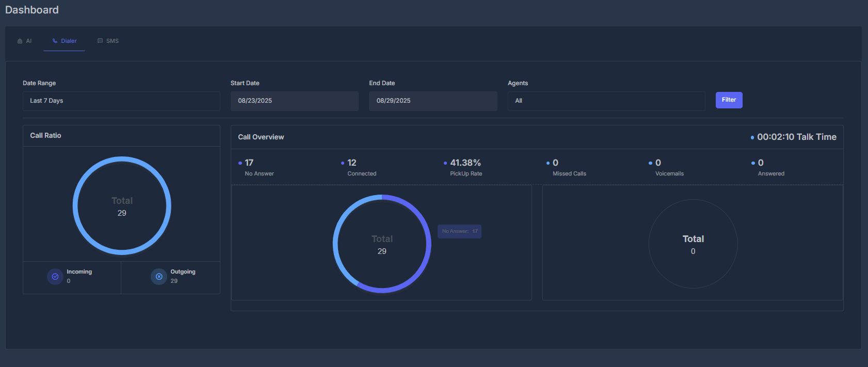Open the Agents All dropdown
This screenshot has width=868, height=367.
(x=606, y=101)
